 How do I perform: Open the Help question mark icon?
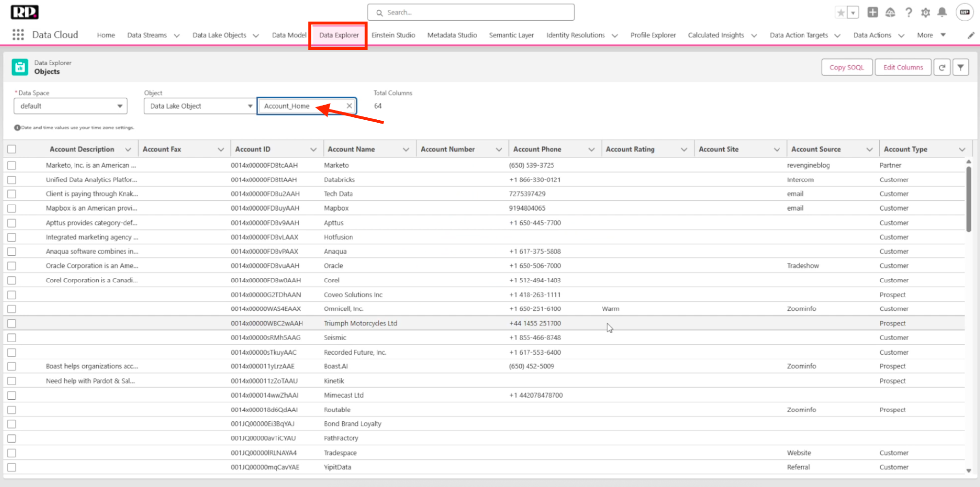tap(908, 13)
